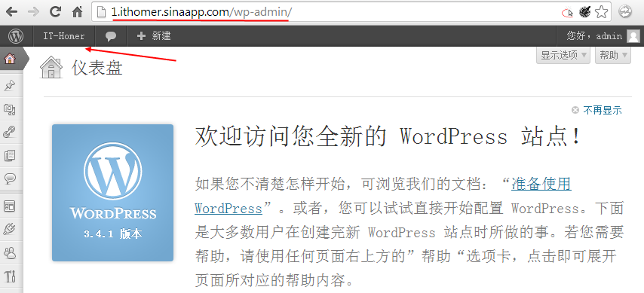Click the 仪表盘 page heading
The height and width of the screenshot is (293, 644).
coord(97,68)
